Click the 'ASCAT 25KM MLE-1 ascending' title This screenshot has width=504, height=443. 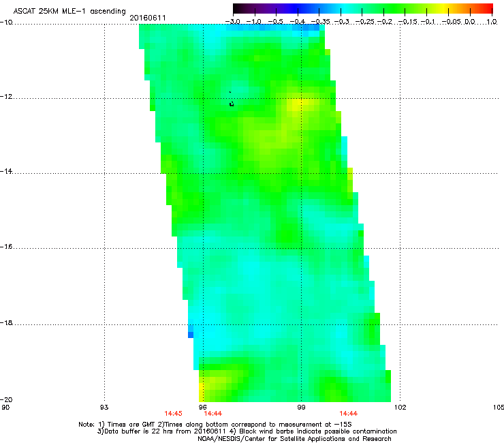click(69, 11)
